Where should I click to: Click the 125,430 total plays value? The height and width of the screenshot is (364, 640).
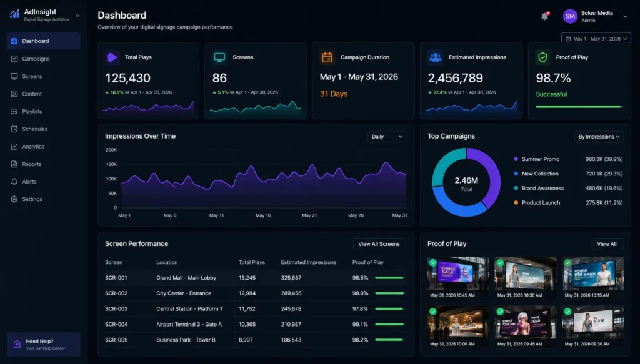click(x=127, y=78)
